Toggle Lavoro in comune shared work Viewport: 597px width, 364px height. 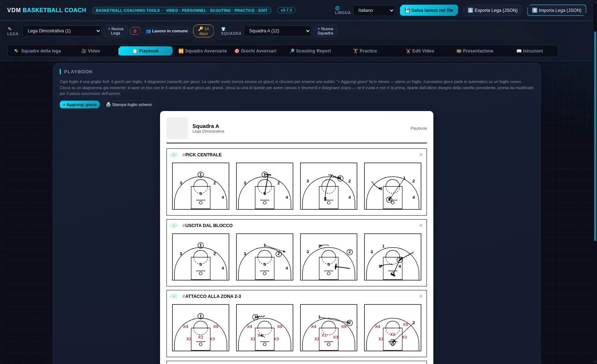point(167,31)
